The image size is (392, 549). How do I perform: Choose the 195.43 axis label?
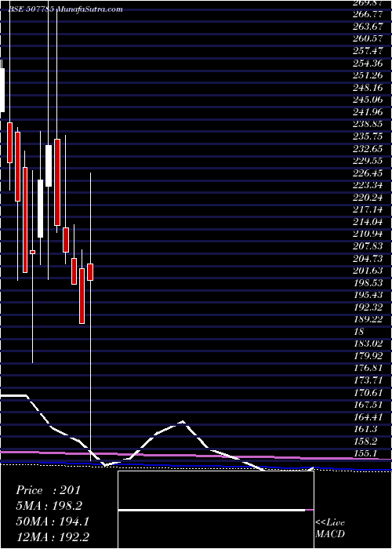pyautogui.click(x=368, y=295)
